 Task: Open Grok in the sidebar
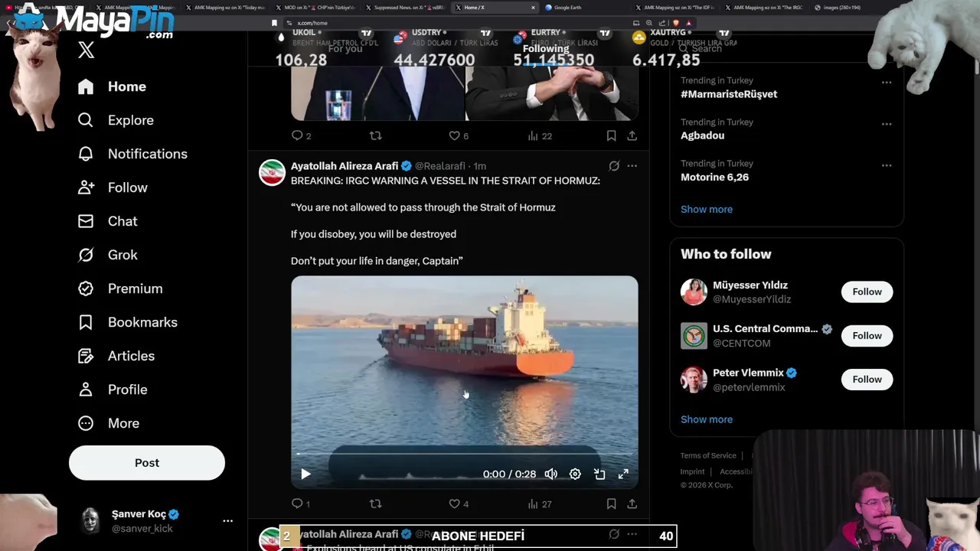(107, 255)
